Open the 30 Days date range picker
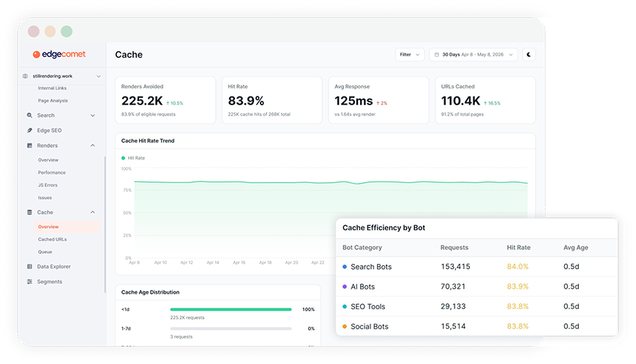 click(474, 55)
